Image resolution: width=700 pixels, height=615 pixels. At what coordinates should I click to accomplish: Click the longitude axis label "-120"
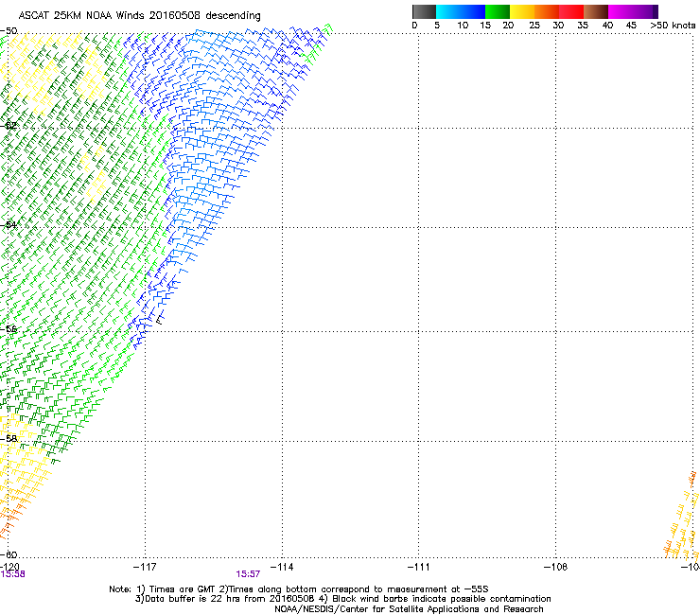click(9, 567)
